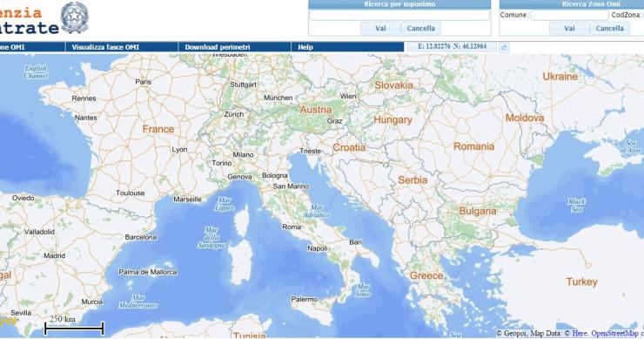
Task: Click the Hungary country label
Action: point(392,120)
